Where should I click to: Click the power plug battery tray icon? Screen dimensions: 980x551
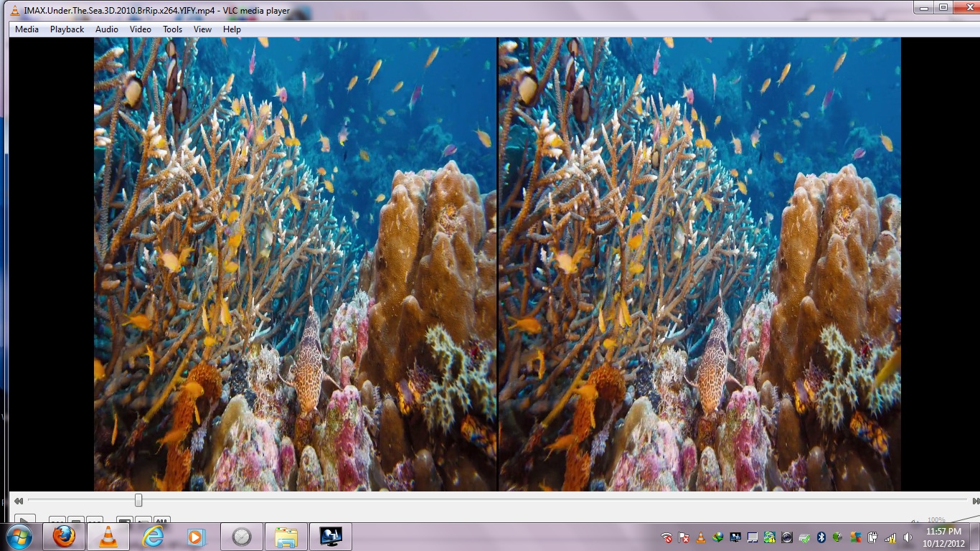[873, 537]
